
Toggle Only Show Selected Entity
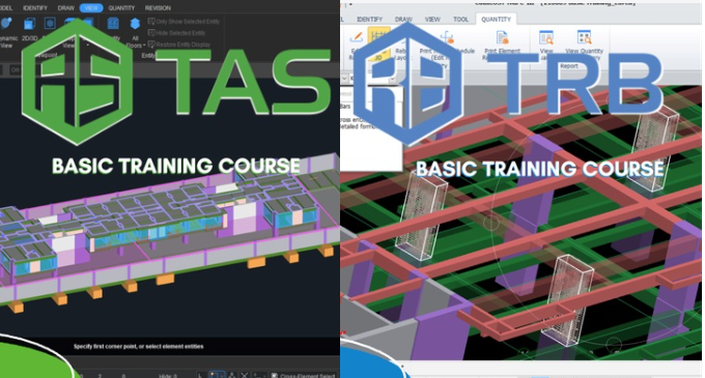coord(183,22)
